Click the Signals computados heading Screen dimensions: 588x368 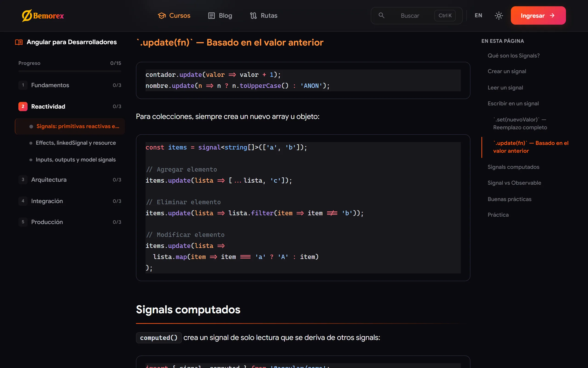188,310
